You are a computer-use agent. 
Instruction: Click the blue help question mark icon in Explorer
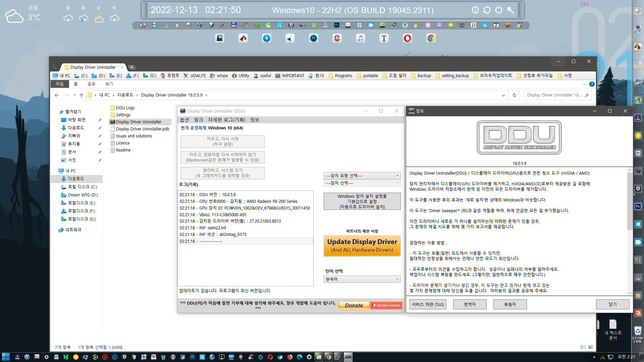click(592, 84)
